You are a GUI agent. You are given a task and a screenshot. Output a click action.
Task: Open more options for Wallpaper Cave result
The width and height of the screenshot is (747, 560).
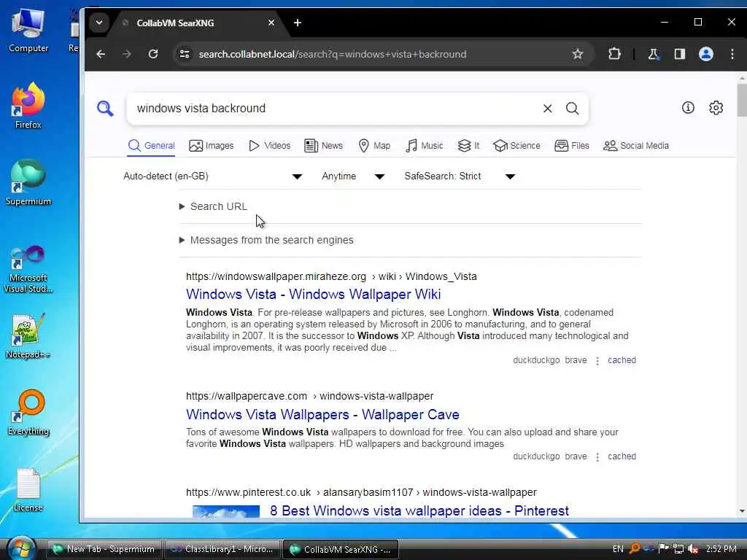point(597,457)
